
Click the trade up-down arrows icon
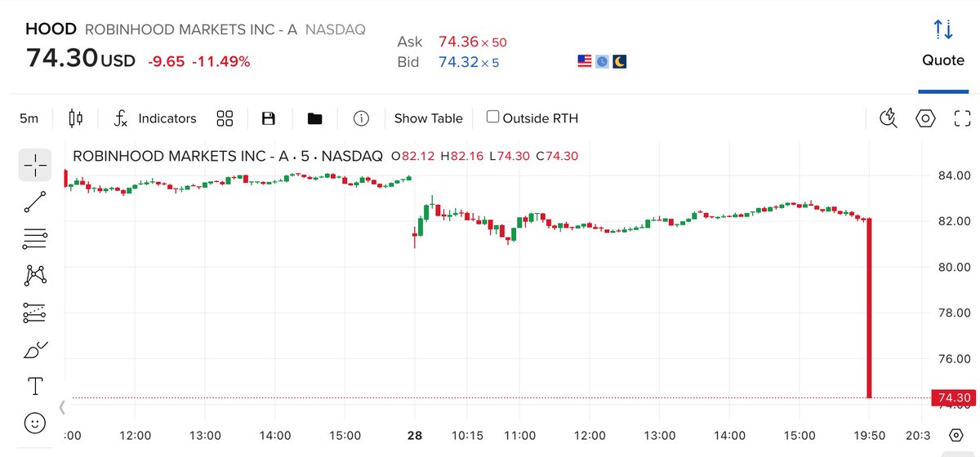pyautogui.click(x=943, y=29)
